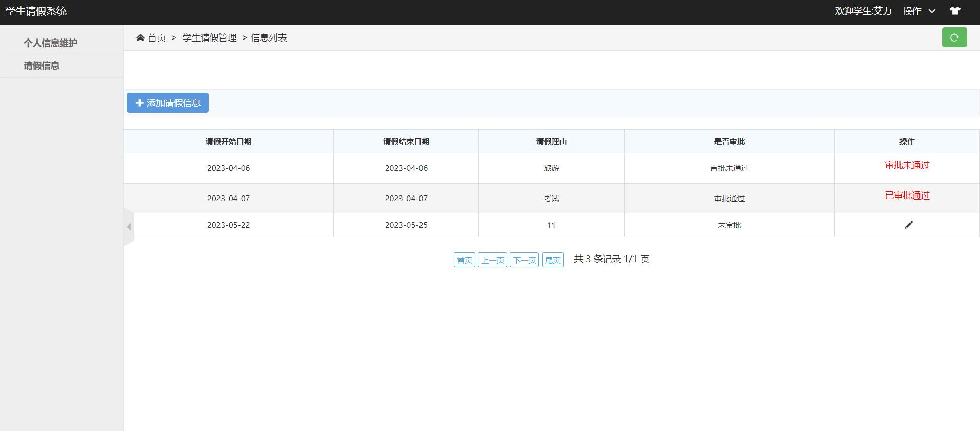This screenshot has height=431, width=980.
Task: Open the 操作 dropdown menu
Action: 919,11
